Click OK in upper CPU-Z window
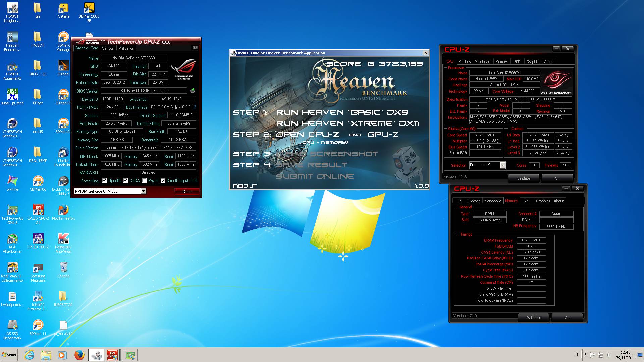Viewport: 644px width, 362px height. pos(557,178)
